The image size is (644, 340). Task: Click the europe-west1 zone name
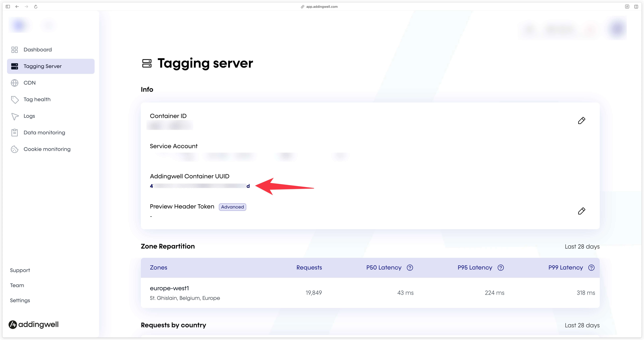pos(169,288)
